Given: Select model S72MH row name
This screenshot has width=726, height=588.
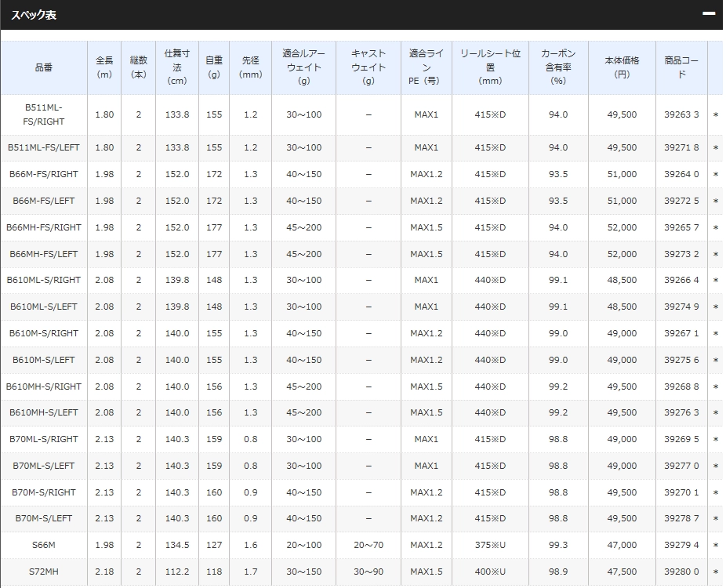Looking at the screenshot, I should click(x=44, y=572).
